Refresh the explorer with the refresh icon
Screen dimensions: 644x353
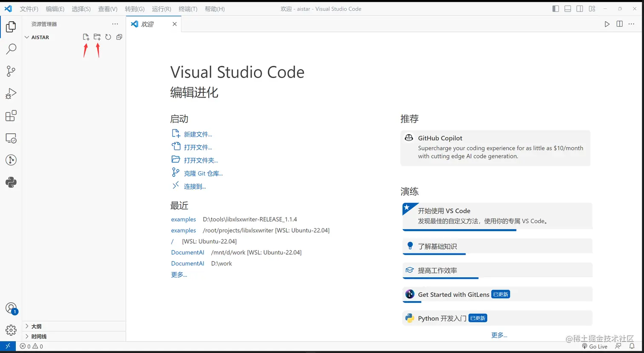108,37
